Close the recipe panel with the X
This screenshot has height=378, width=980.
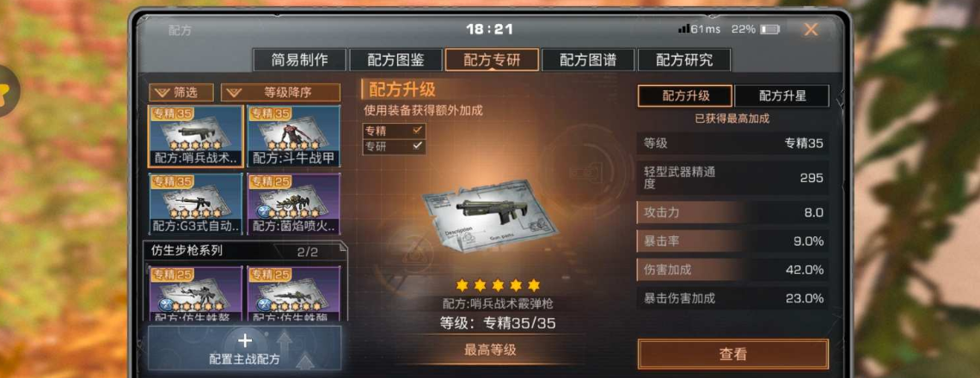(811, 29)
